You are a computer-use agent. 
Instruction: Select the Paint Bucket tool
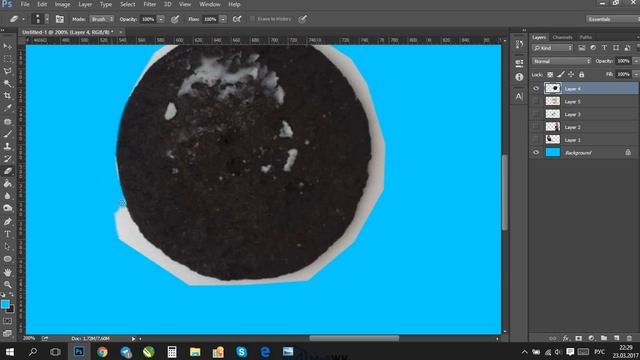click(x=7, y=184)
